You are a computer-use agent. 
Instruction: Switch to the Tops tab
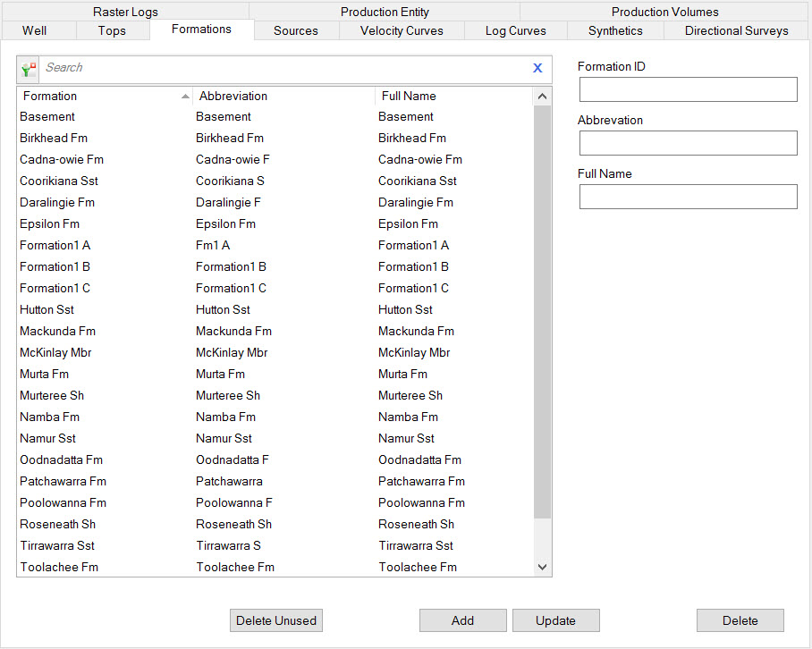tap(112, 30)
